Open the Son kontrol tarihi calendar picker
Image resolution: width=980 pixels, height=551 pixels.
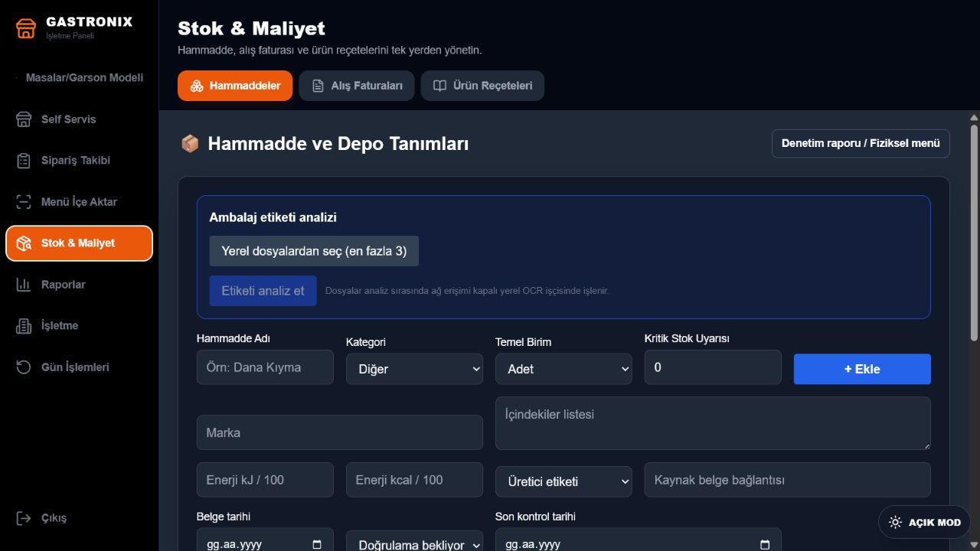tap(765, 545)
